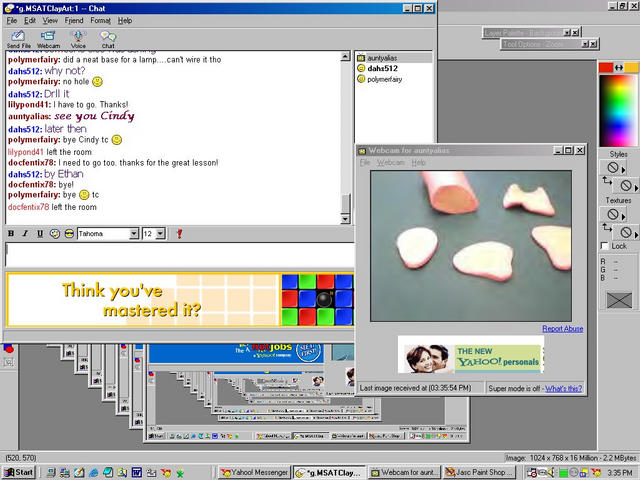Switch to Yahoo! Messenger taskbar button

(x=255, y=472)
